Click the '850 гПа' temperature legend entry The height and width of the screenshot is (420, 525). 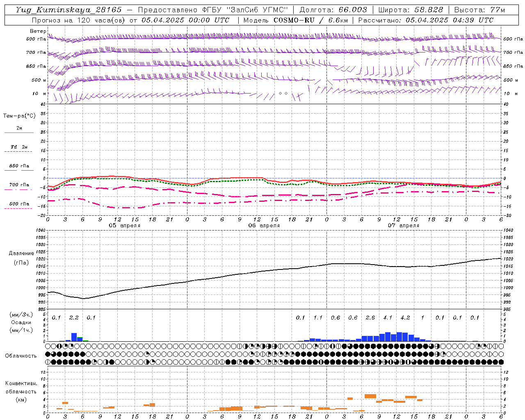click(19, 166)
